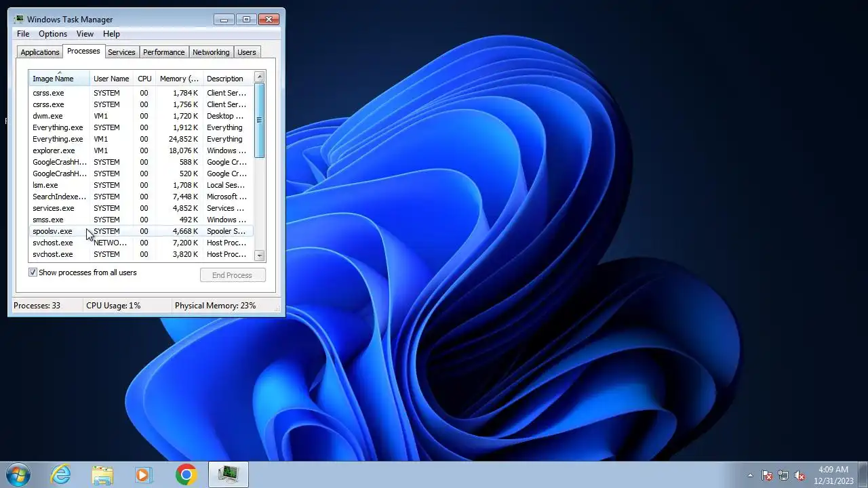
Task: Switch to the Performance tab
Action: coord(164,52)
